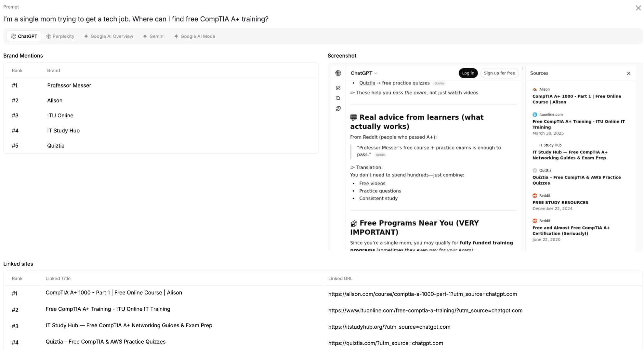Click the Reddit citation chip after quote
The height and width of the screenshot is (350, 644).
tap(380, 155)
